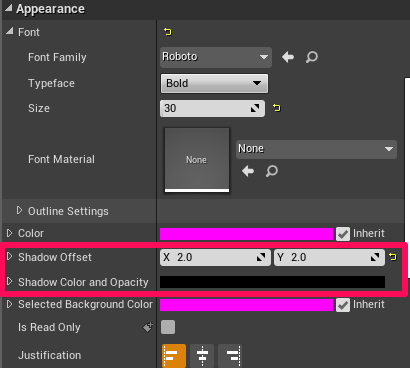Reset Font property to default arrow

(x=167, y=32)
